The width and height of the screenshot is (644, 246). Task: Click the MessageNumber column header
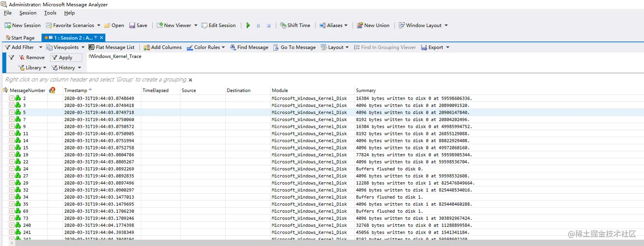(x=27, y=90)
